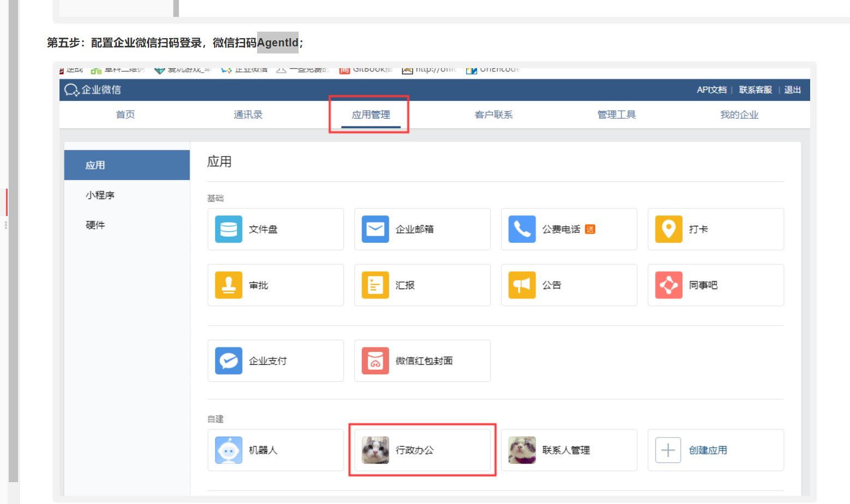Click the 企业支付 payment icon
The width and height of the screenshot is (850, 504).
(x=228, y=361)
